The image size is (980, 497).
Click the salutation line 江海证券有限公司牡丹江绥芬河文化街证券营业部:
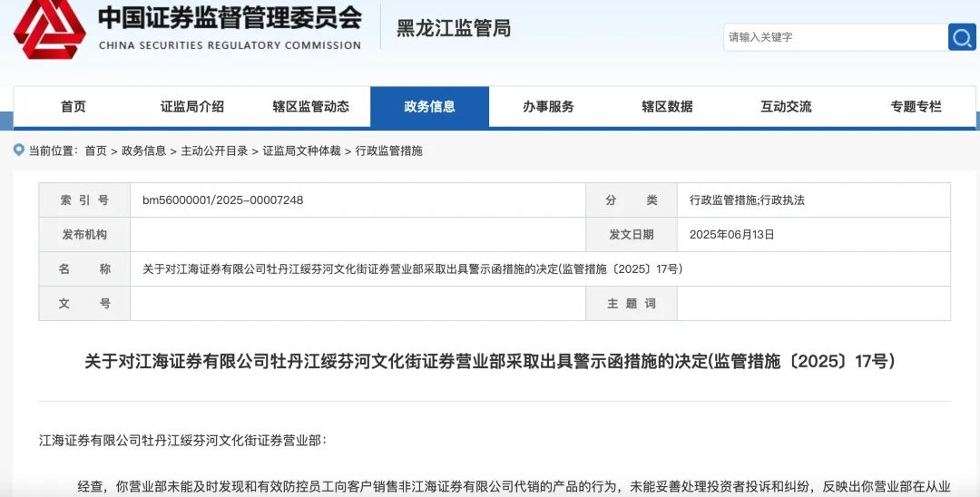[x=183, y=440]
